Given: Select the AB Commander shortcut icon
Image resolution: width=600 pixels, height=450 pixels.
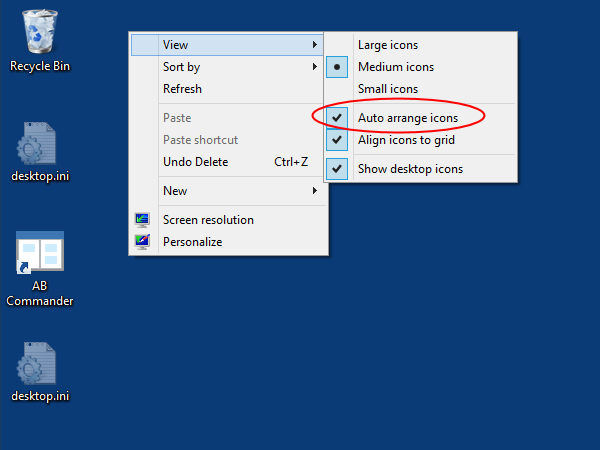Looking at the screenshot, I should 40,255.
